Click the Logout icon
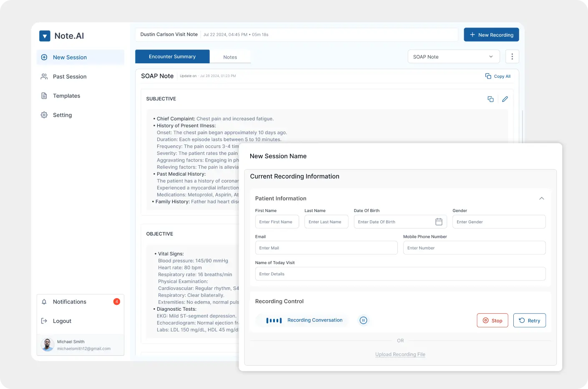This screenshot has height=389, width=588. pos(44,321)
